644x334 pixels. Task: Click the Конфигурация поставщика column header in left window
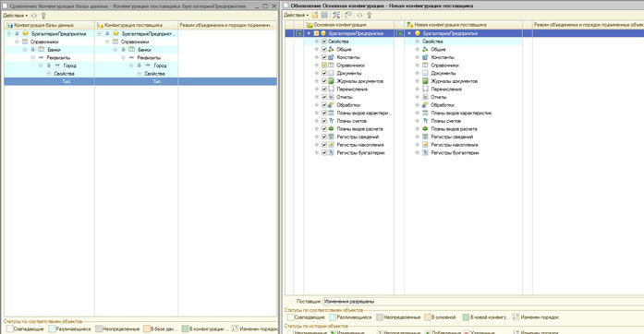click(137, 25)
